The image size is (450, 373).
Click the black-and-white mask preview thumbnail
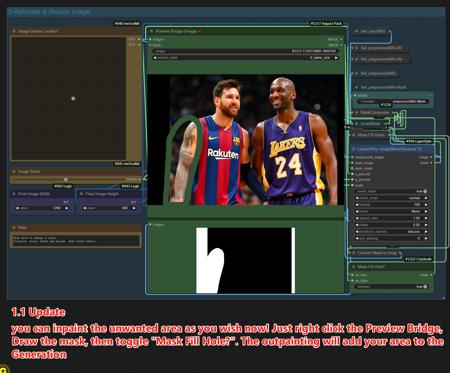[x=246, y=260]
